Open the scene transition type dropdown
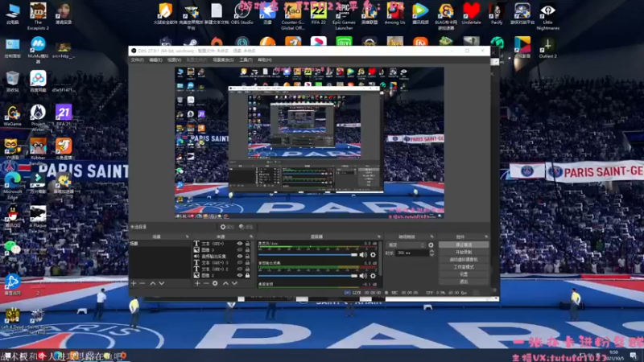The image size is (644, 362). pos(407,245)
